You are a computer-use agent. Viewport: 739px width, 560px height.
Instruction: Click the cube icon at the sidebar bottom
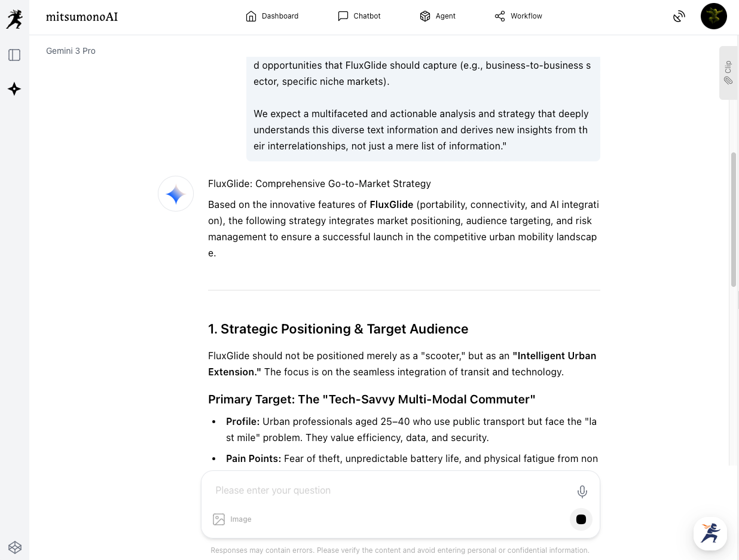[15, 547]
